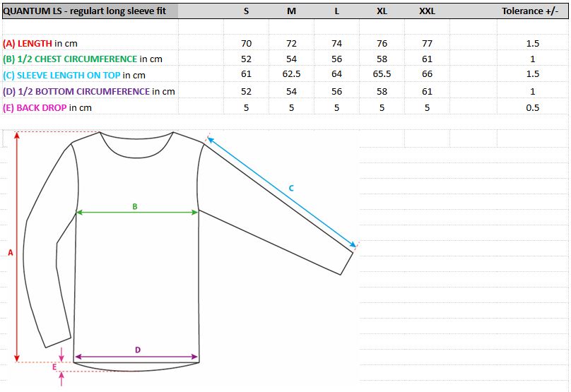Image resolution: width=571 pixels, height=392 pixels.
Task: Select the (E) BACK DROP row label
Action: pyautogui.click(x=47, y=107)
